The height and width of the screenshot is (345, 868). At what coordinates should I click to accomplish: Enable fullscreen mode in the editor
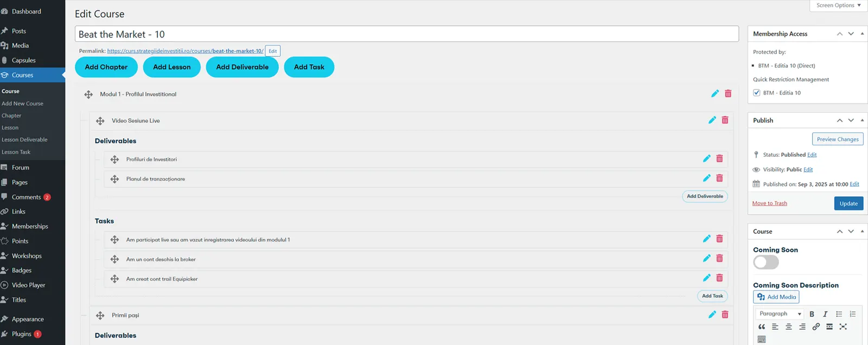pos(843,327)
